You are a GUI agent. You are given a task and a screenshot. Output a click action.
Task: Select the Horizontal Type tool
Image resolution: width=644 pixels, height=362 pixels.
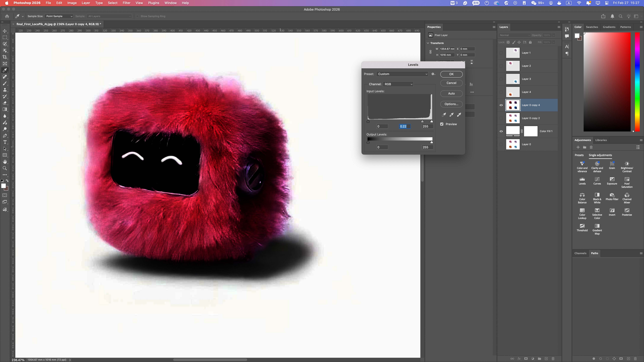5,142
